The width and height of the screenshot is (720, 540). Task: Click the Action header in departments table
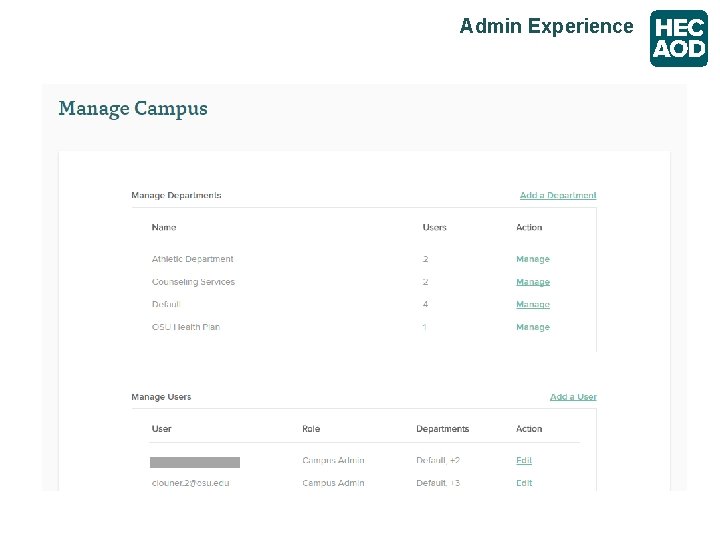[x=529, y=227]
